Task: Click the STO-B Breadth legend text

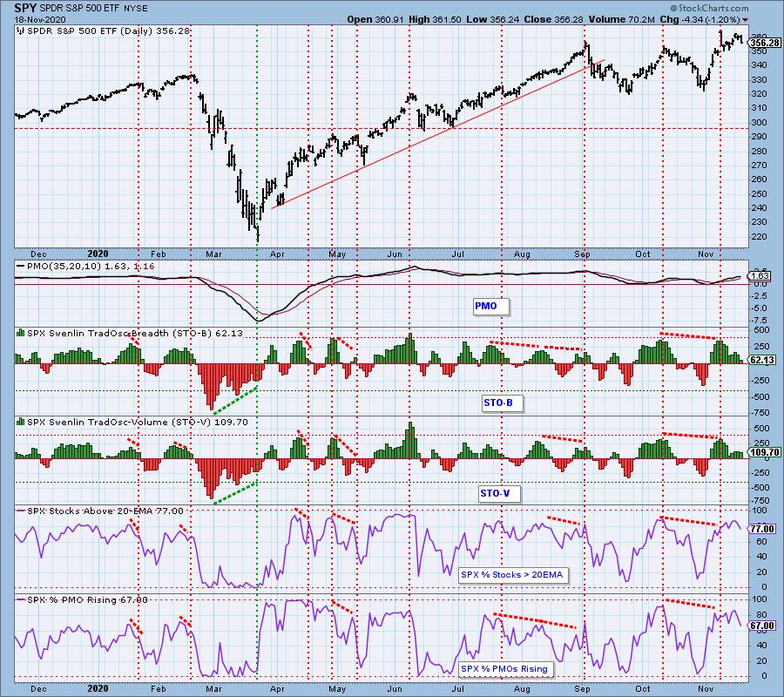Action: (x=135, y=333)
